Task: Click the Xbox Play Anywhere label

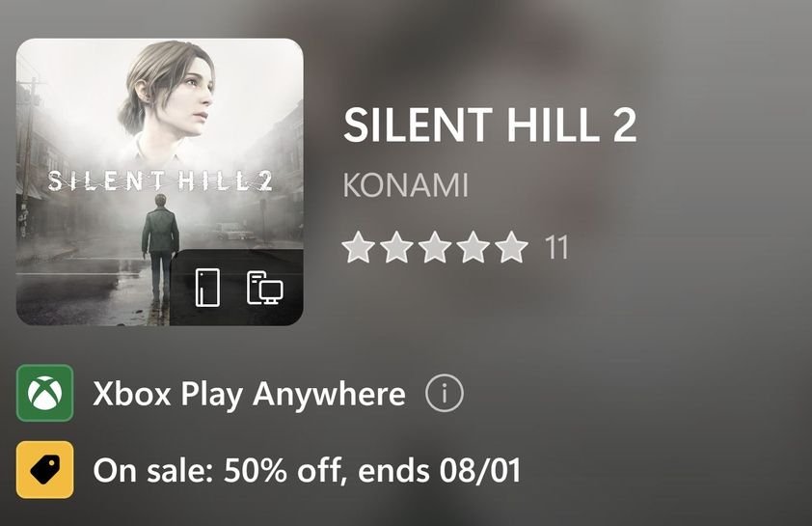Action: pyautogui.click(x=249, y=394)
